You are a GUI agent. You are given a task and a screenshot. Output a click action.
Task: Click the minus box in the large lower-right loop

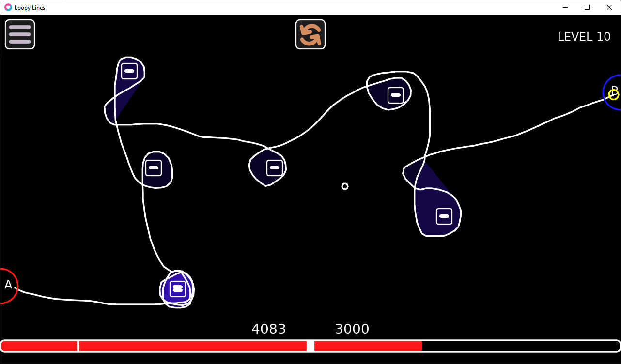click(x=444, y=216)
